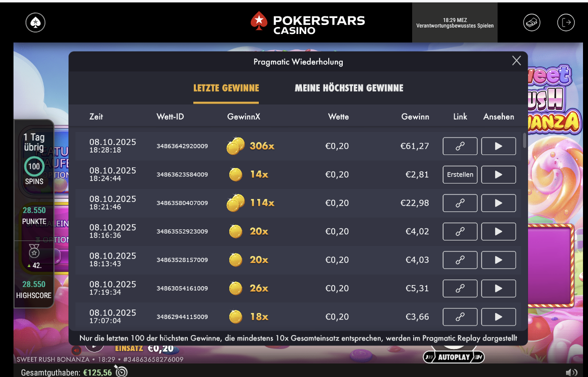Switch to Meine Höchsten Gewinne tab
The height and width of the screenshot is (377, 588).
pos(349,88)
